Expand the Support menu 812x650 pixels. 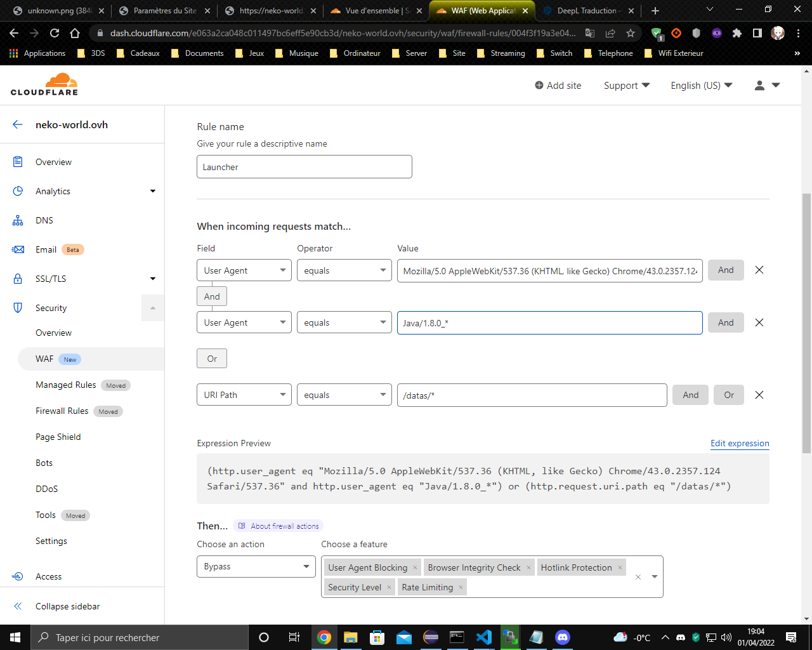(627, 85)
